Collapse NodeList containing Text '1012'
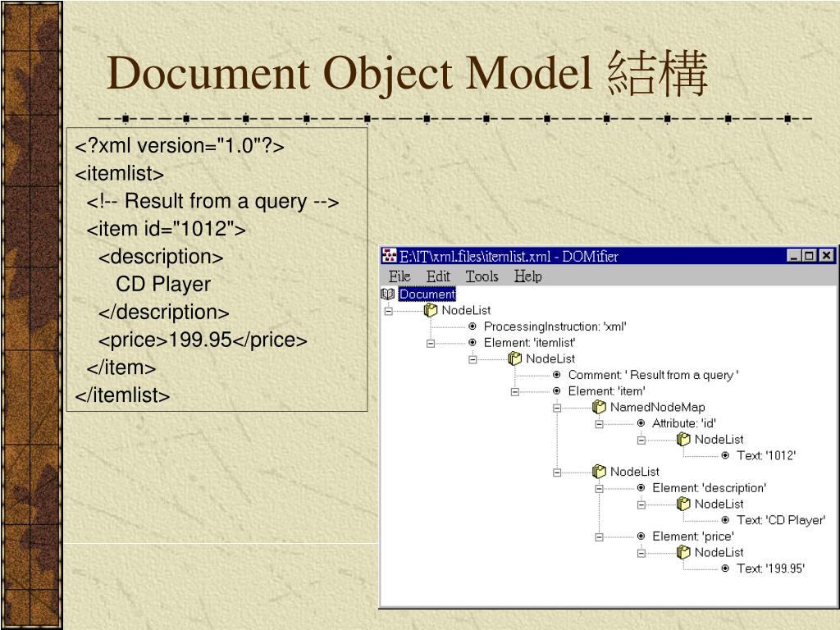Viewport: 840px width, 630px height. (x=641, y=441)
